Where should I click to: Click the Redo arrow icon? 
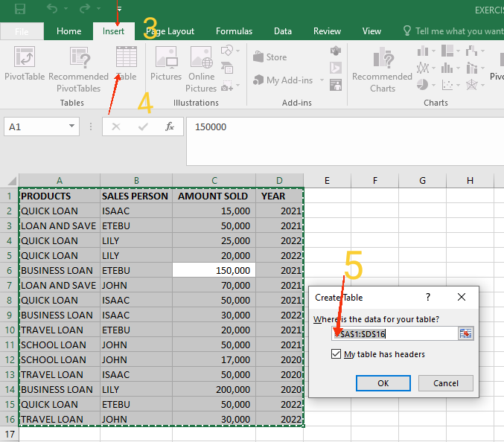(85, 8)
